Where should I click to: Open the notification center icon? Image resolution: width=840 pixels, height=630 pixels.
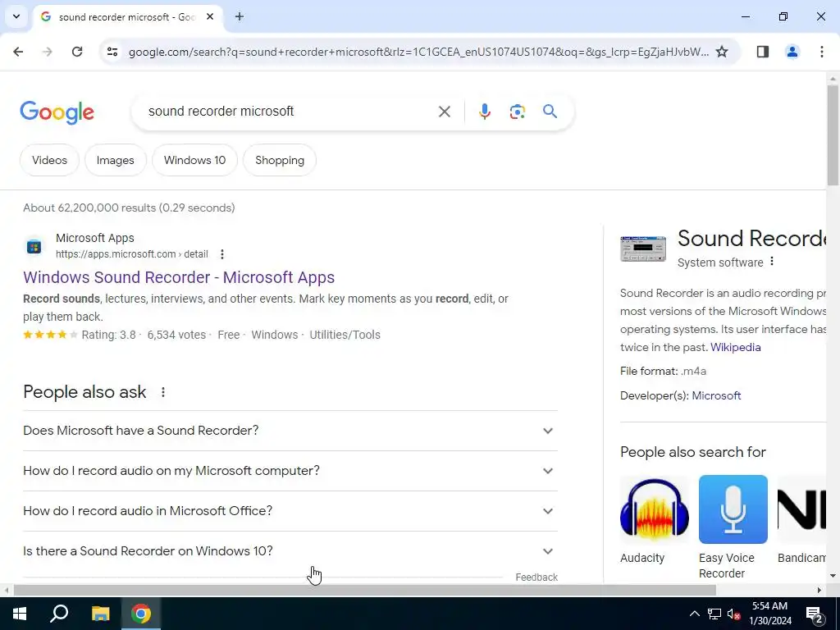(815, 614)
